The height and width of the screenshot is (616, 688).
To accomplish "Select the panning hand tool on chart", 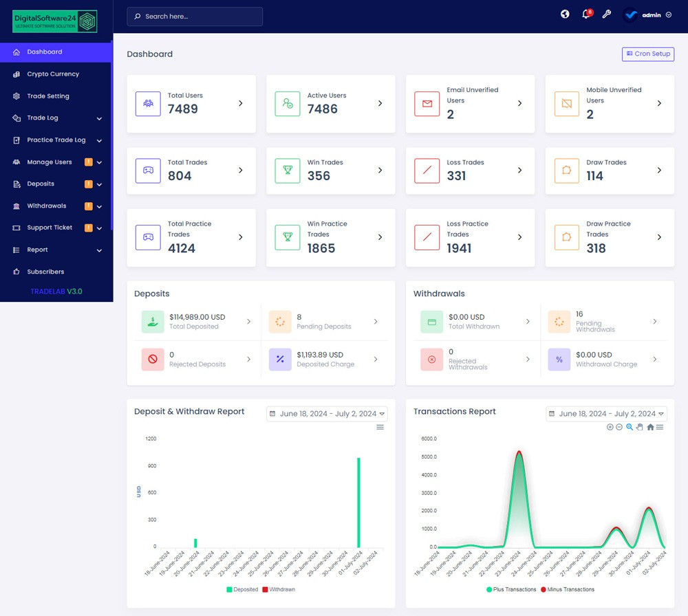I will (639, 427).
